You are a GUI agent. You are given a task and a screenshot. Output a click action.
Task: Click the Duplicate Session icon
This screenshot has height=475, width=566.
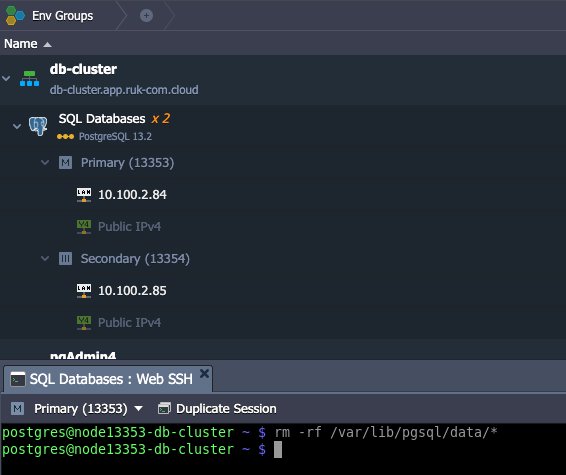(164, 409)
